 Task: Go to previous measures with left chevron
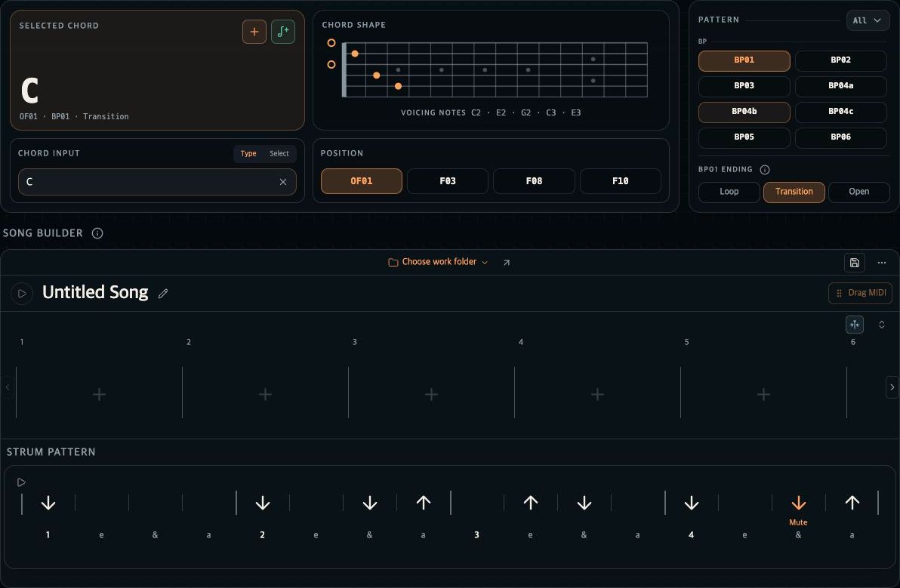[x=8, y=387]
